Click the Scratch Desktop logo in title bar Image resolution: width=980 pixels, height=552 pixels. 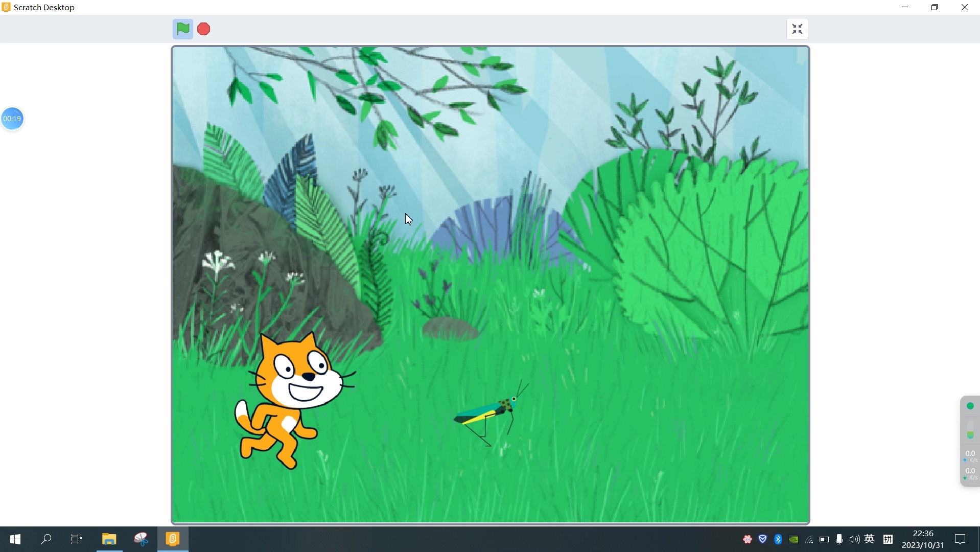point(6,7)
